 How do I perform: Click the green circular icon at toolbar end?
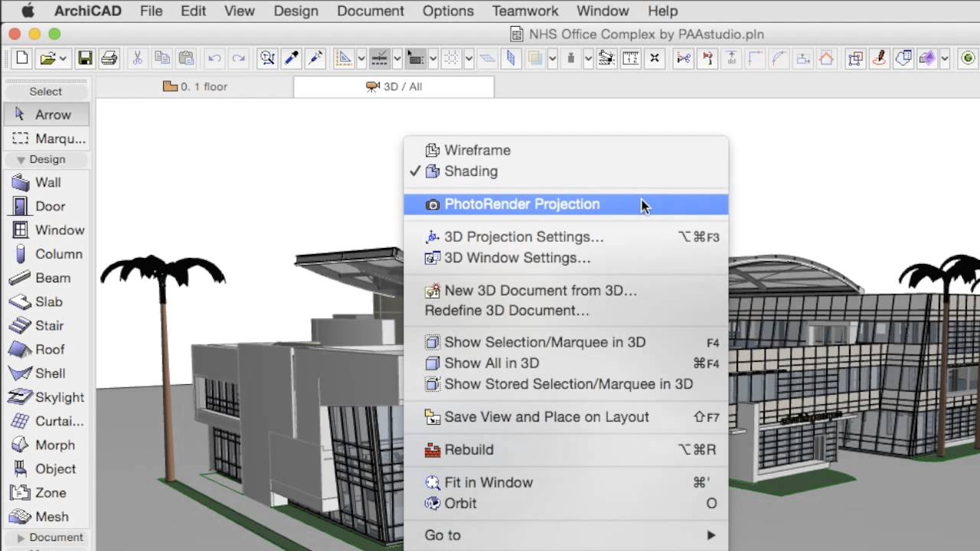click(x=968, y=58)
